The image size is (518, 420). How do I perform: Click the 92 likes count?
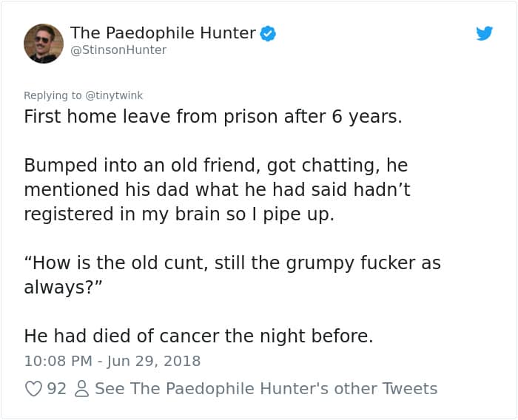(56, 388)
